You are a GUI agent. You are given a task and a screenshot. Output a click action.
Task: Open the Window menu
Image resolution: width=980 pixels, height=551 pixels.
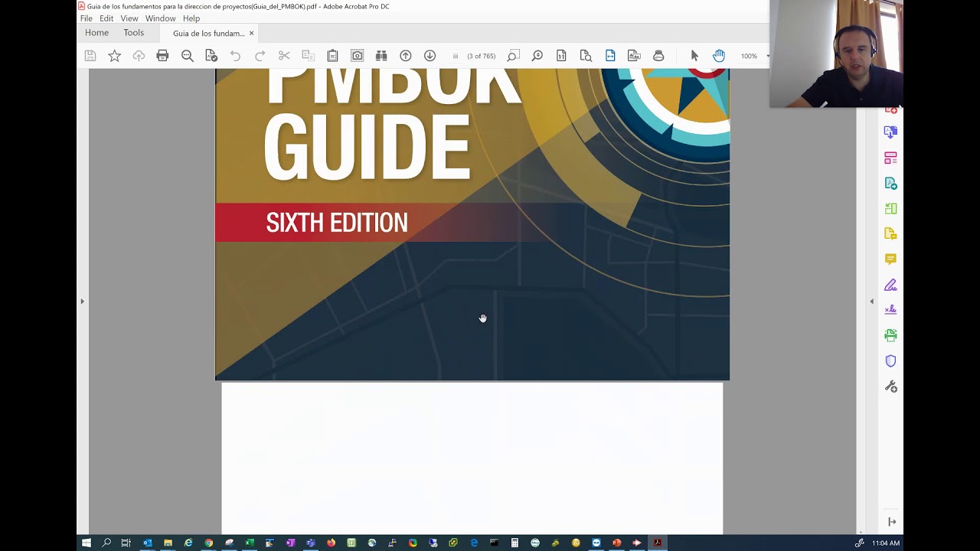point(160,18)
